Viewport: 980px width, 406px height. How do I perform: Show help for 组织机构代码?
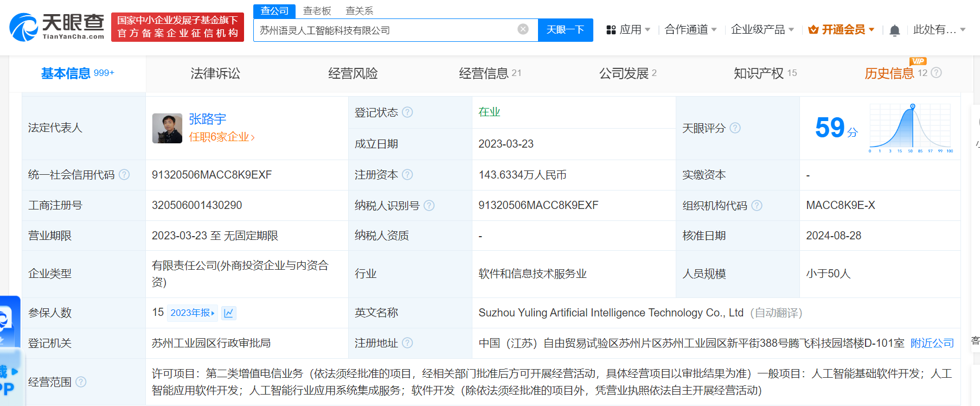pos(757,206)
